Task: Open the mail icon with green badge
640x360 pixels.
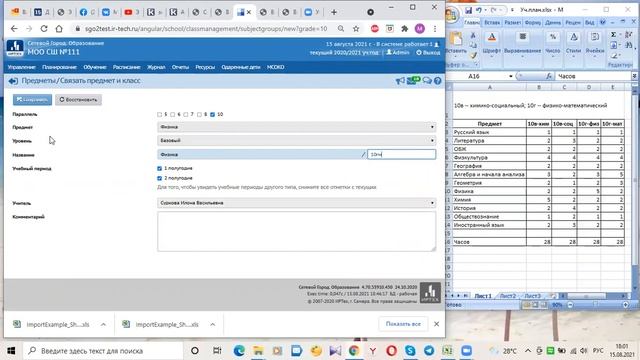Action: 413,80
